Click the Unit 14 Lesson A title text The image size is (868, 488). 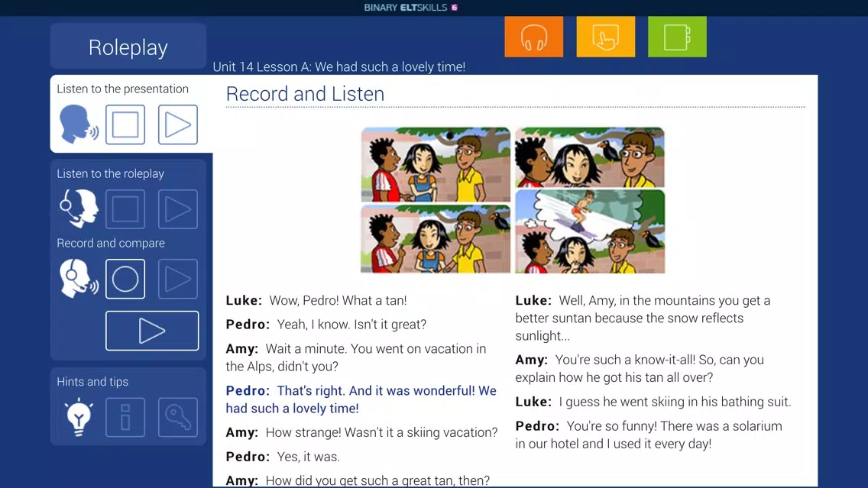pos(338,66)
